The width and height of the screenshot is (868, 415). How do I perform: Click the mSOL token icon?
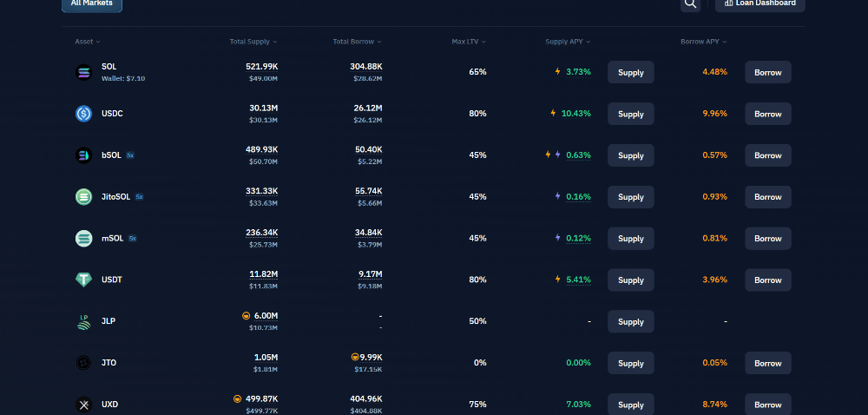83,238
